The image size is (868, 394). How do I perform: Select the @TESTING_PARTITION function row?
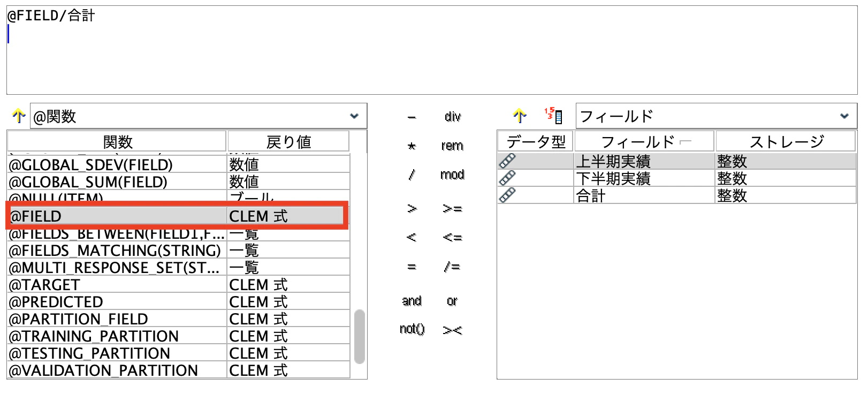pos(179,353)
